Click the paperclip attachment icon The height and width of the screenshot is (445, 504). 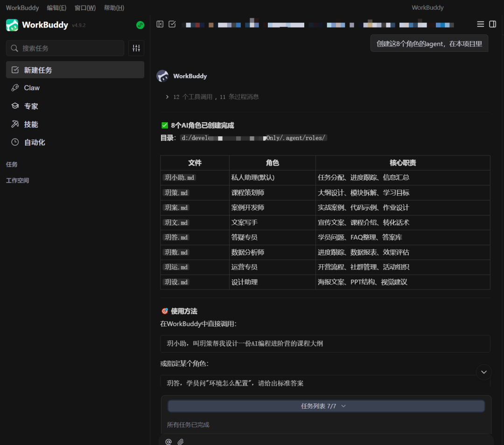pyautogui.click(x=181, y=442)
